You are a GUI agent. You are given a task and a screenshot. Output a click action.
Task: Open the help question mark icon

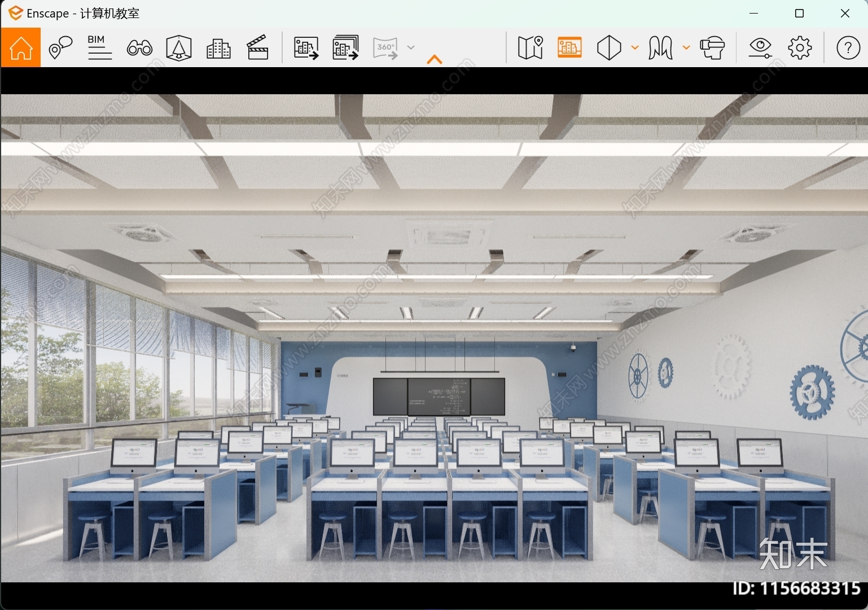pyautogui.click(x=848, y=48)
